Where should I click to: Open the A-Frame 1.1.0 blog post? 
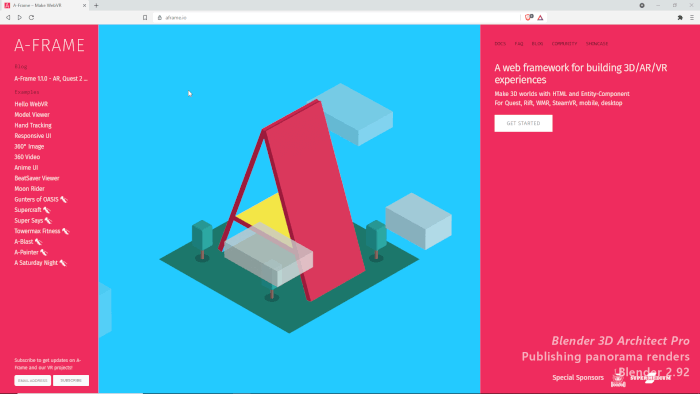pyautogui.click(x=51, y=79)
